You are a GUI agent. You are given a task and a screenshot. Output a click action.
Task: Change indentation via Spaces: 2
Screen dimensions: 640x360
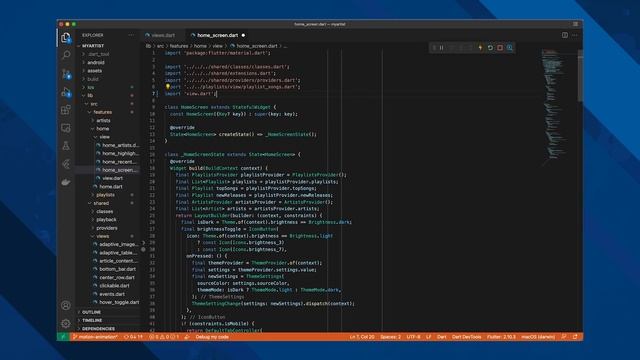pos(390,337)
